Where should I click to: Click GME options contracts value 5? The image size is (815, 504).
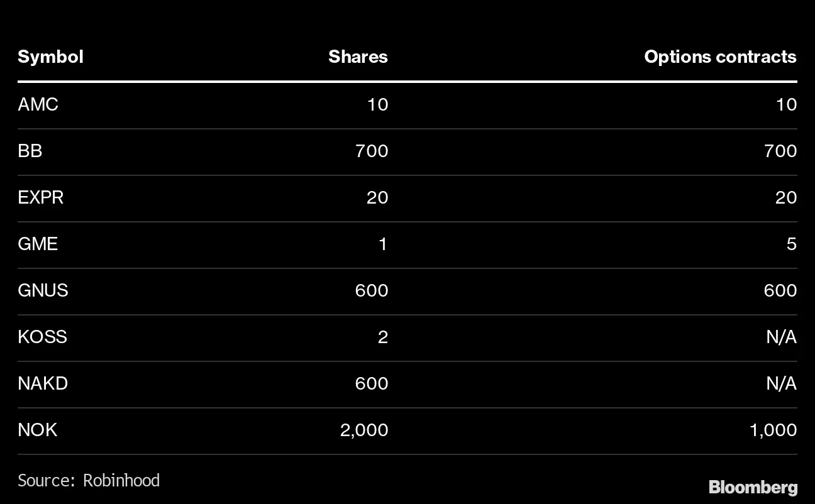791,244
